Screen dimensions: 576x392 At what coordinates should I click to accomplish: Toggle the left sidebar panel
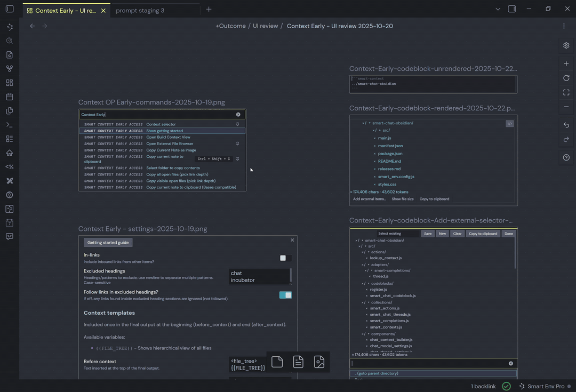click(x=10, y=9)
